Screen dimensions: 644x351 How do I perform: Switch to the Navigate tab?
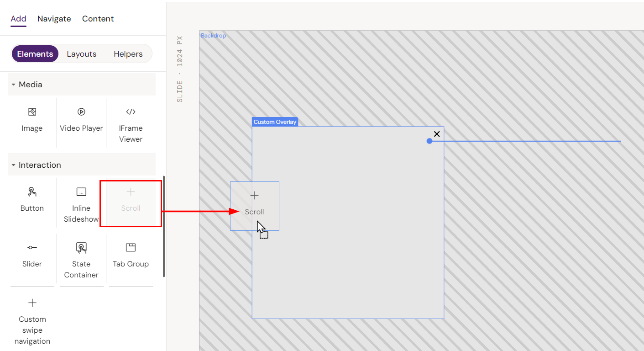(54, 19)
